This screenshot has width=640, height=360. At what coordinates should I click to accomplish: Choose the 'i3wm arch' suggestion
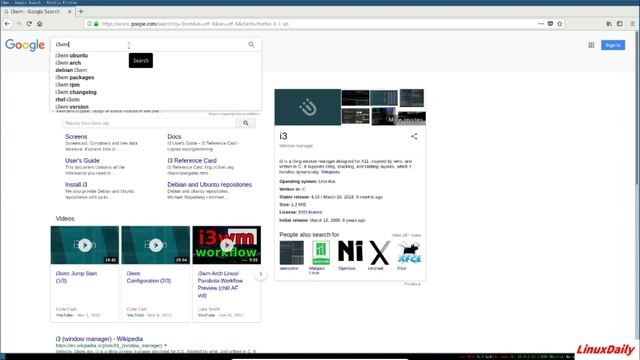pyautogui.click(x=68, y=63)
